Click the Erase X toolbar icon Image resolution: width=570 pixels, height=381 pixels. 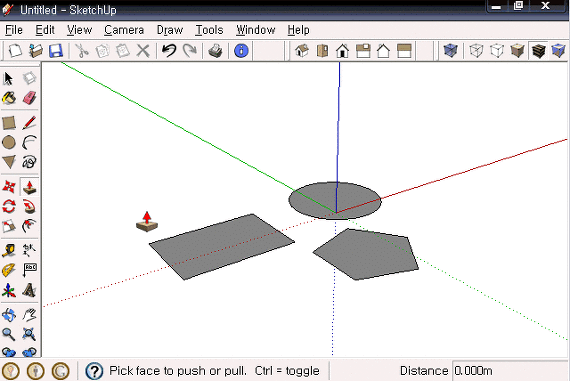[143, 51]
